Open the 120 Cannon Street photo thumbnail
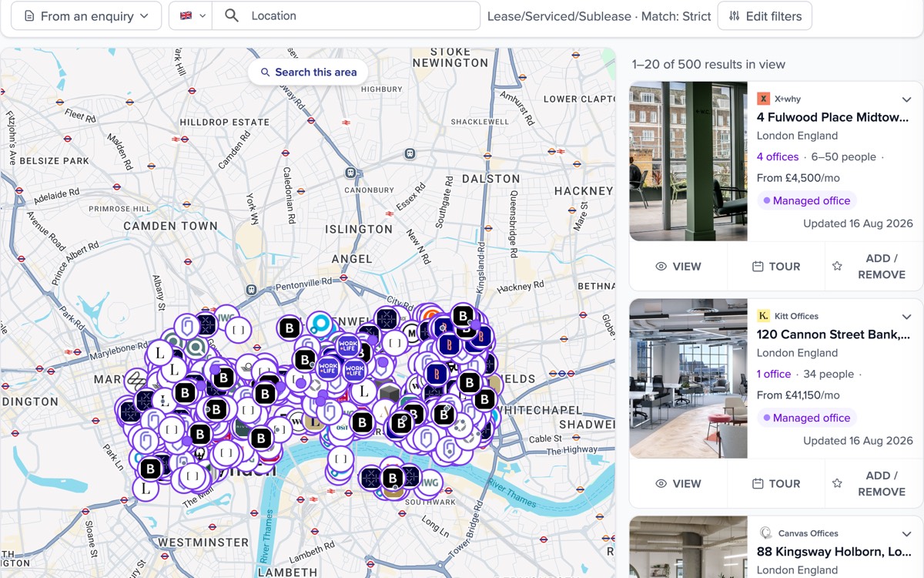Viewport: 924px width, 578px height. tap(688, 378)
